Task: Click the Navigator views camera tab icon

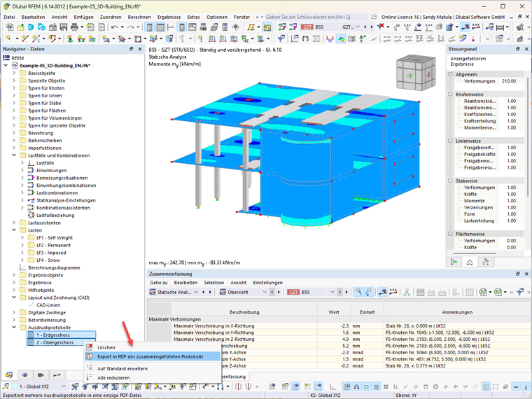Action: click(x=41, y=375)
